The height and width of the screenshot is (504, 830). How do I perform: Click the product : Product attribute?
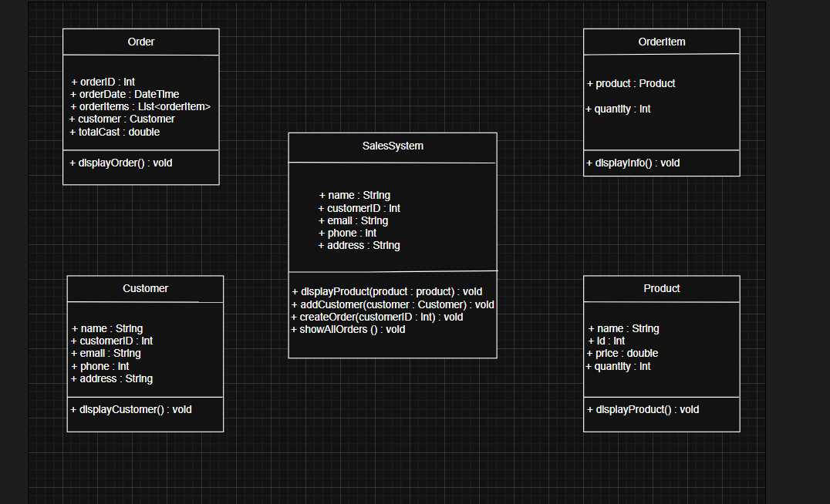coord(631,84)
